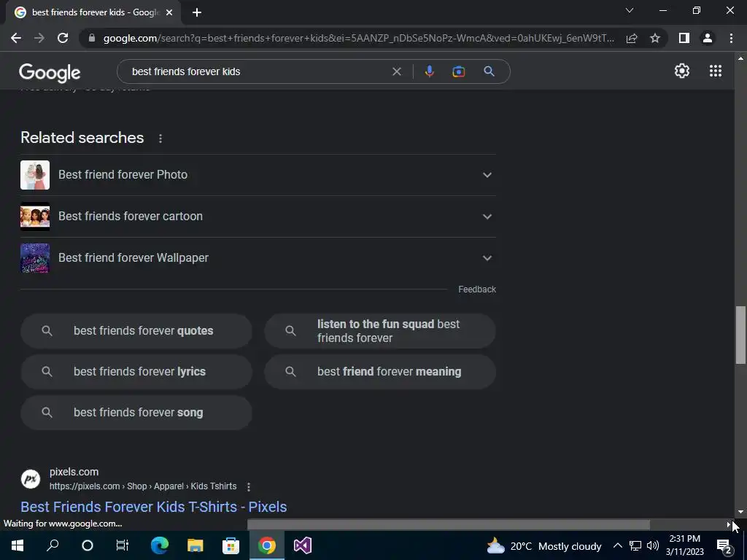Open a new browser tab

pos(197,13)
